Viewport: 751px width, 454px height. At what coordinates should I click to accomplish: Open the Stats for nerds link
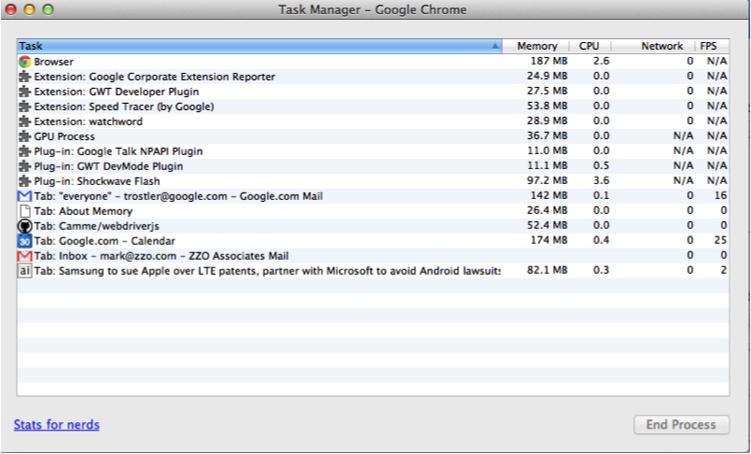coord(57,425)
